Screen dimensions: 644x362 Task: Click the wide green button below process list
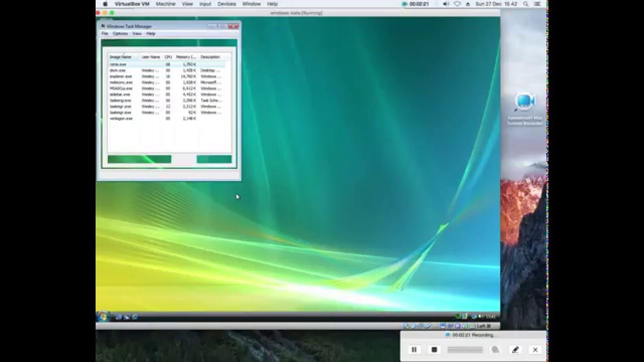(139, 159)
